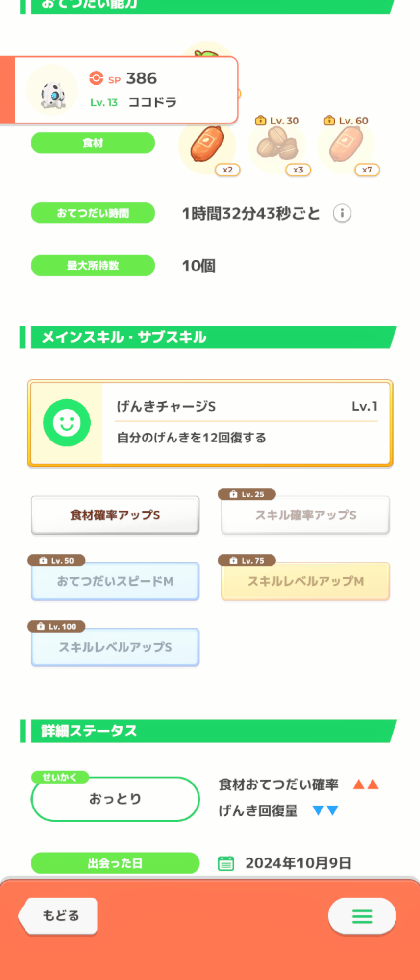Tap the unlocked sausage ingredient icon
The height and width of the screenshot is (980, 420).
pos(207,146)
